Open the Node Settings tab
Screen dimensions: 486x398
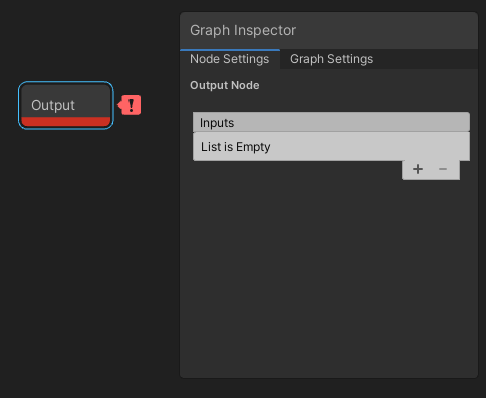coord(230,59)
